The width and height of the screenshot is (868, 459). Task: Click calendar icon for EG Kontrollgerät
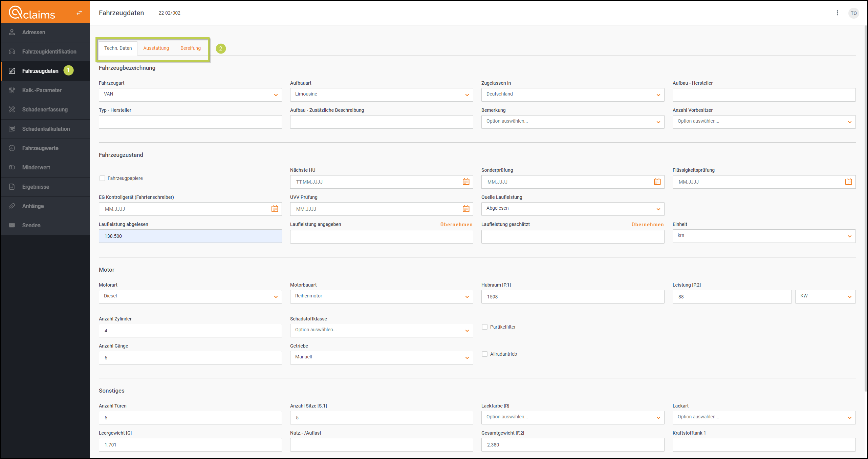coord(275,209)
